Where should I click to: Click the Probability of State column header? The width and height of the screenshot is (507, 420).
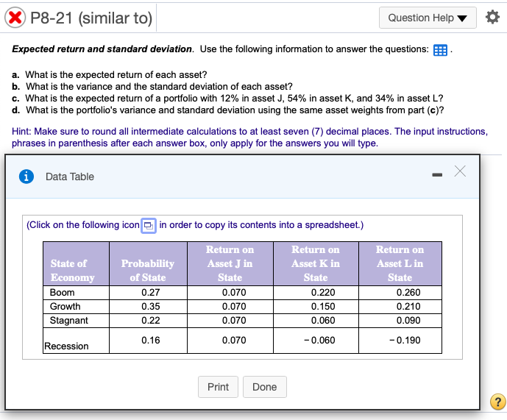pyautogui.click(x=148, y=263)
